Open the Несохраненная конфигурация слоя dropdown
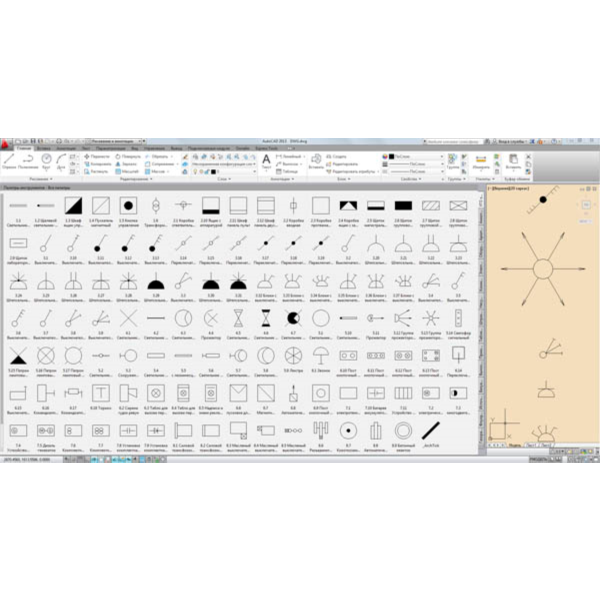Viewport: 600px width, 600px height. click(224, 164)
